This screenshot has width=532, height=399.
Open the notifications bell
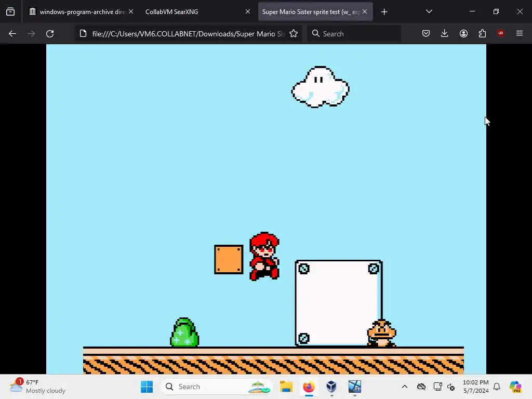tap(496, 387)
